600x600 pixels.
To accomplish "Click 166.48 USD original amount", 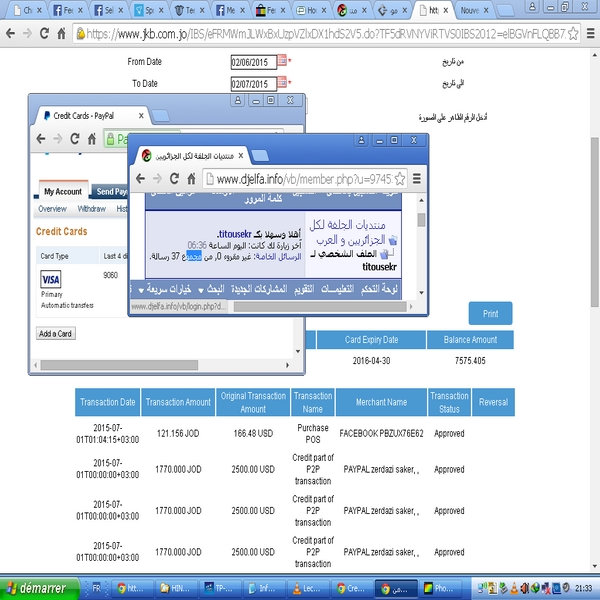I will point(253,434).
